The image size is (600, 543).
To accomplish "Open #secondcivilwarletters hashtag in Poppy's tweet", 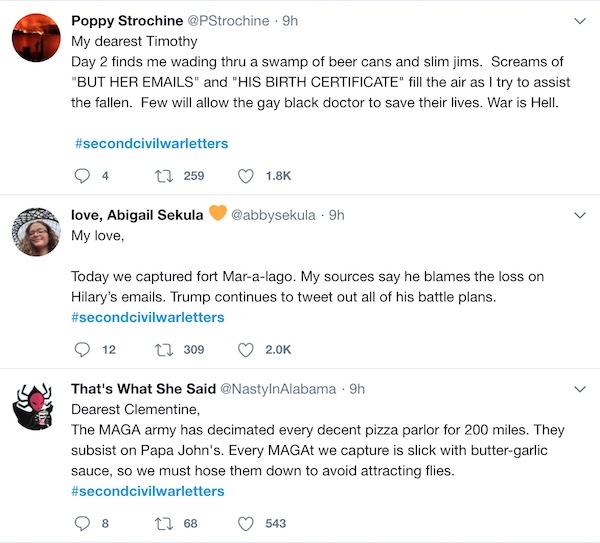I will coord(150,144).
